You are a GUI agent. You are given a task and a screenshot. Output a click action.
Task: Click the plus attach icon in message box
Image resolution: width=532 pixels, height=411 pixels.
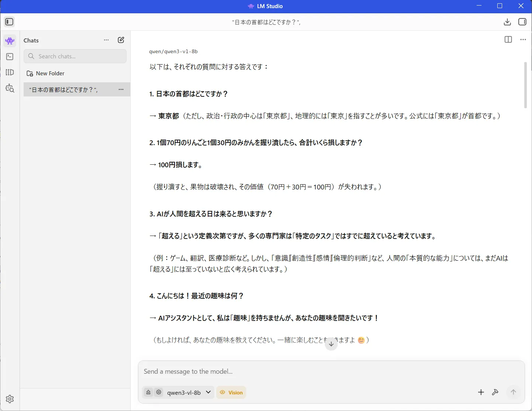point(481,392)
